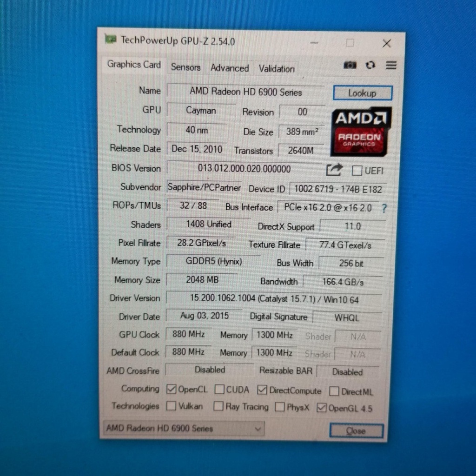The height and width of the screenshot is (476, 476).
Task: Toggle the OpenGL 4.5 checkbox
Action: coord(321,407)
